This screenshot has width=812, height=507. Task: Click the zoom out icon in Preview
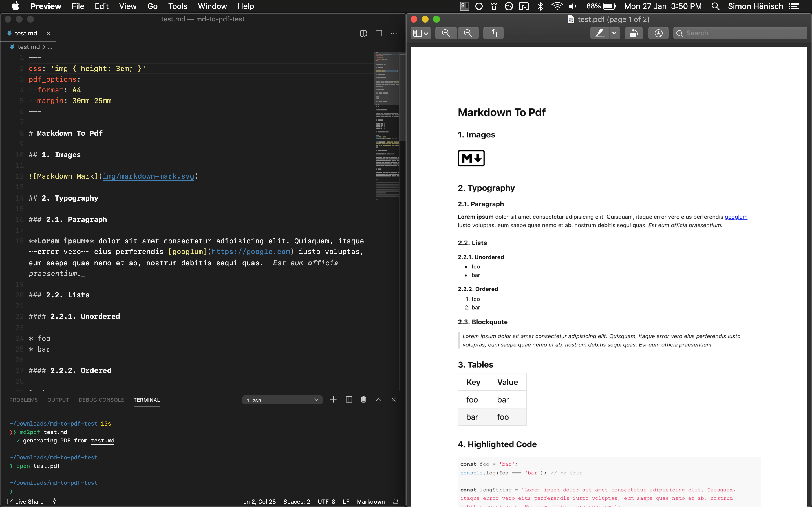click(x=445, y=33)
